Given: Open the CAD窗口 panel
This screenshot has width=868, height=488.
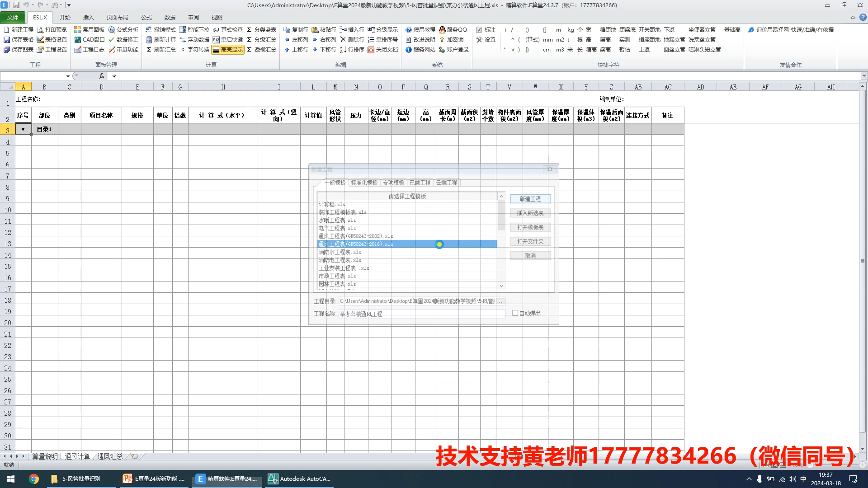Looking at the screenshot, I should [89, 40].
